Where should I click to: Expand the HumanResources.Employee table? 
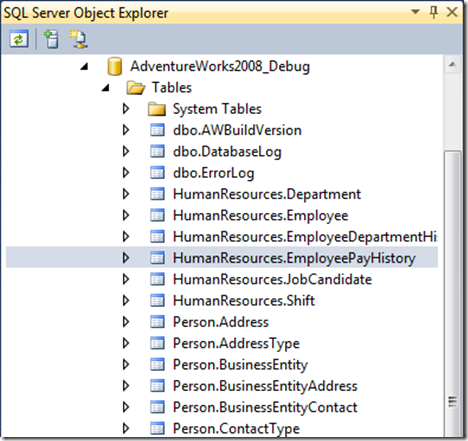pyautogui.click(x=126, y=215)
